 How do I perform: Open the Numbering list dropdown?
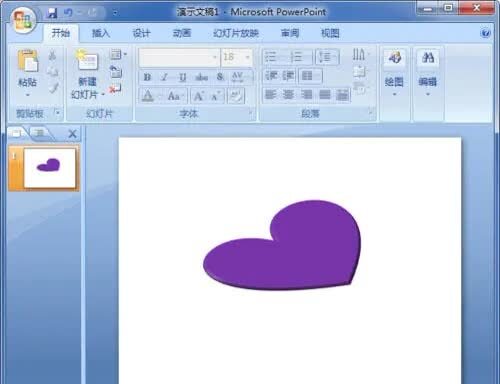pos(299,57)
